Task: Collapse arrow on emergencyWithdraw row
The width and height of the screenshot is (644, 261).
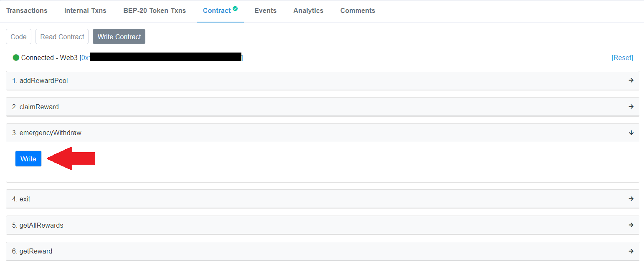Action: (x=631, y=133)
